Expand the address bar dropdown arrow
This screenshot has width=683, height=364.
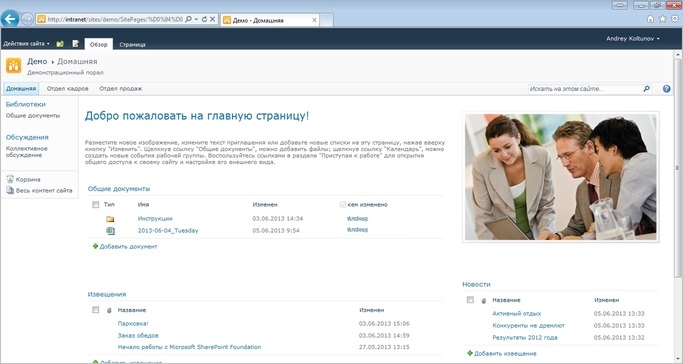pyautogui.click(x=196, y=19)
